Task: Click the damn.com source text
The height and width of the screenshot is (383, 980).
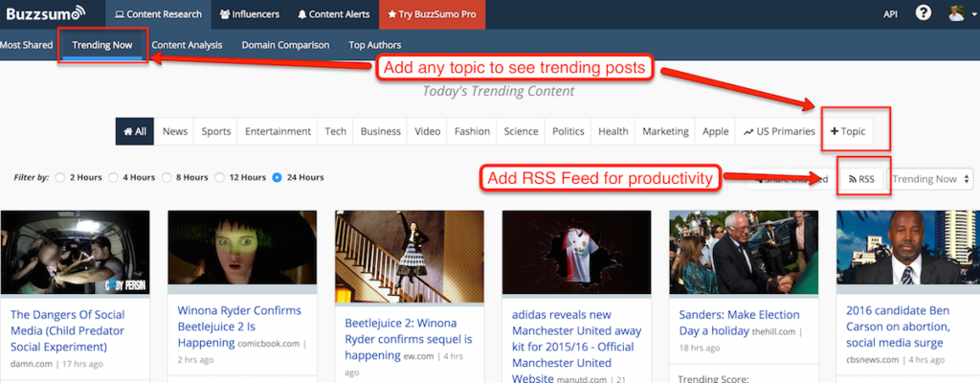Action: pos(31,364)
